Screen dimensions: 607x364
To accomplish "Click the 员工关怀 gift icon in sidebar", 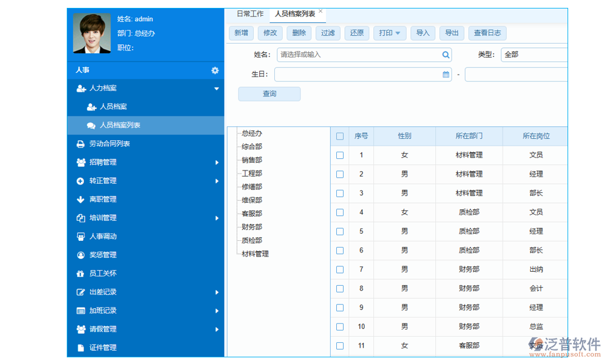I will point(80,273).
